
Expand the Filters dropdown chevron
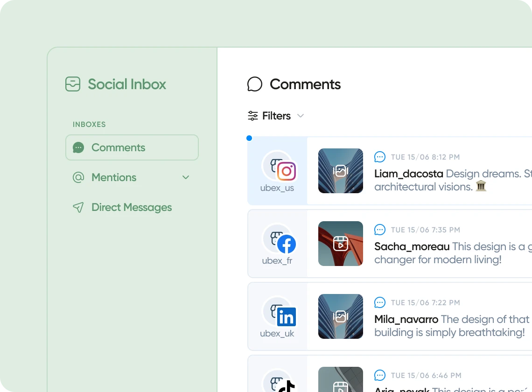pyautogui.click(x=300, y=116)
